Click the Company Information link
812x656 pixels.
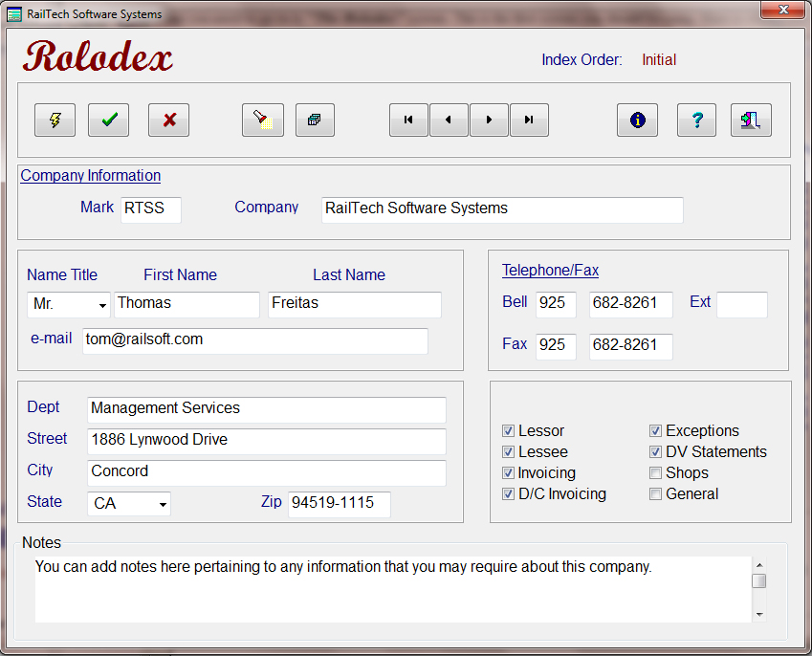click(x=91, y=176)
